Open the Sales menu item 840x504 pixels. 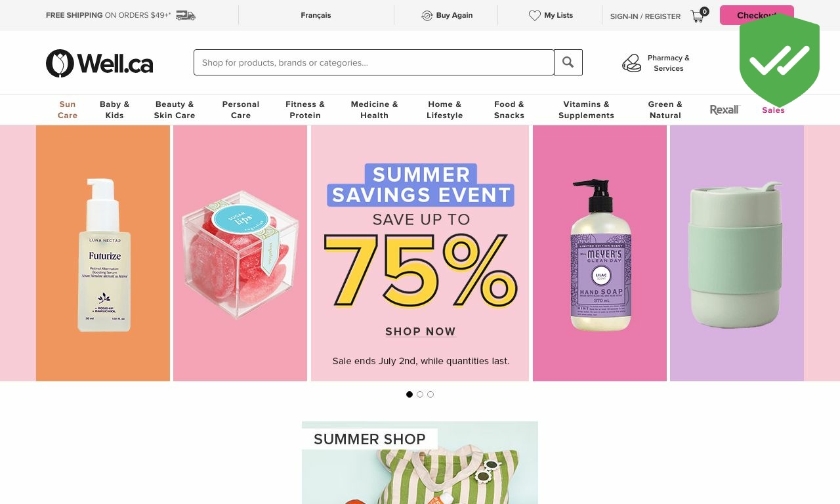point(773,110)
